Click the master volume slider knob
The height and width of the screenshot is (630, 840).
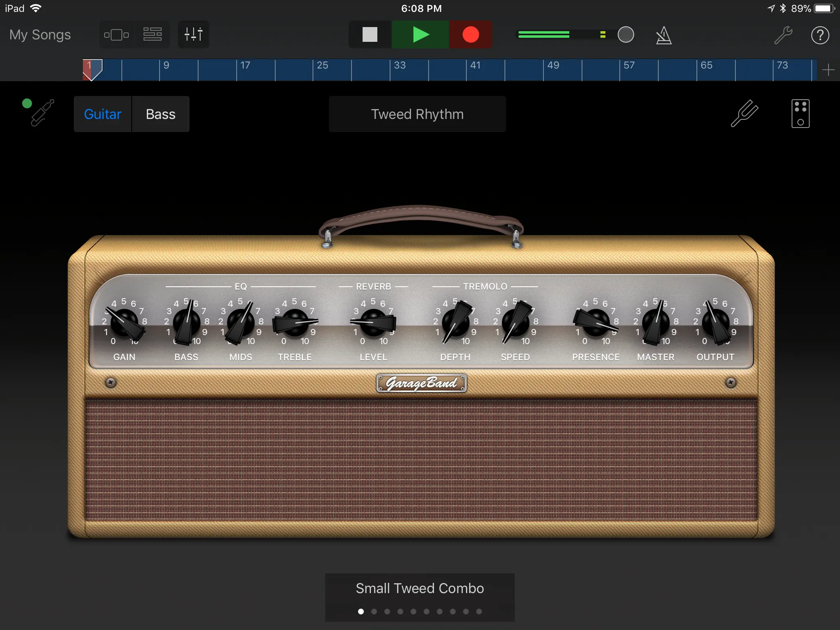[625, 35]
